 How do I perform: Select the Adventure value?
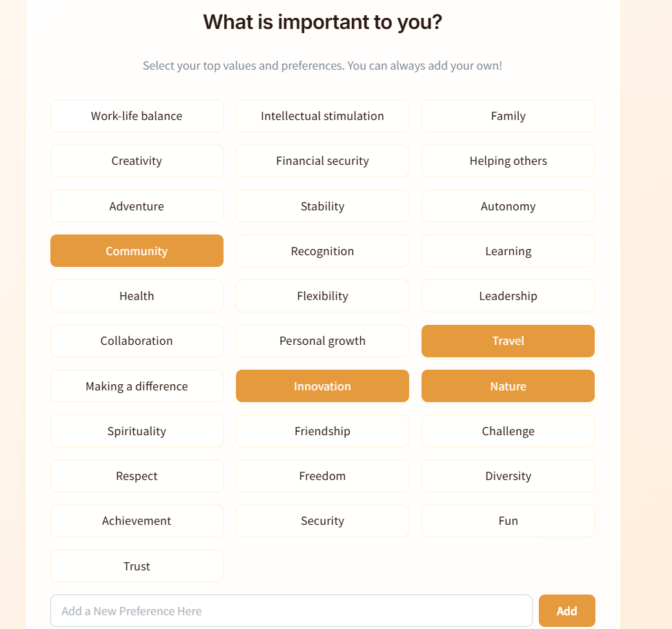137,206
